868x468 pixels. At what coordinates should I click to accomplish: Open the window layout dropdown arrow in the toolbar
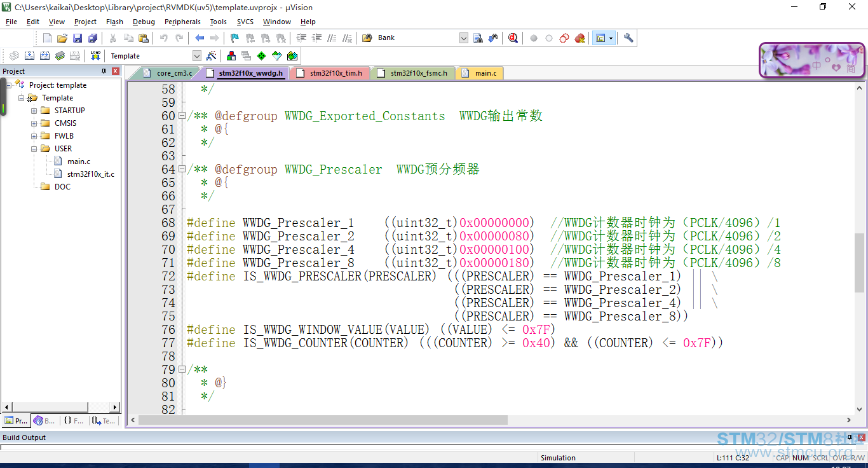(x=611, y=38)
